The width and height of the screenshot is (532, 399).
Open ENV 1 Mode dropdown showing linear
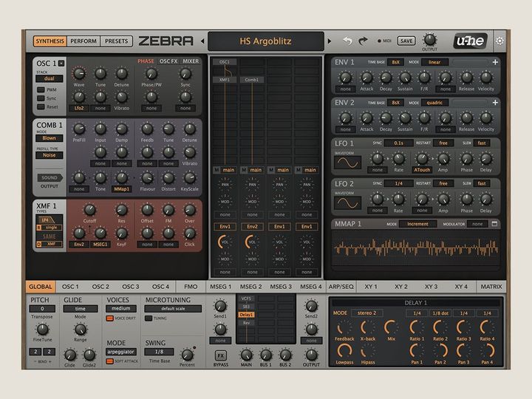point(434,62)
